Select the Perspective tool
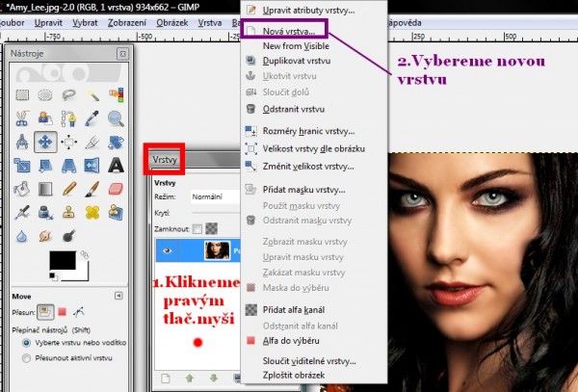This screenshot has width=578, height=392. pos(68,166)
